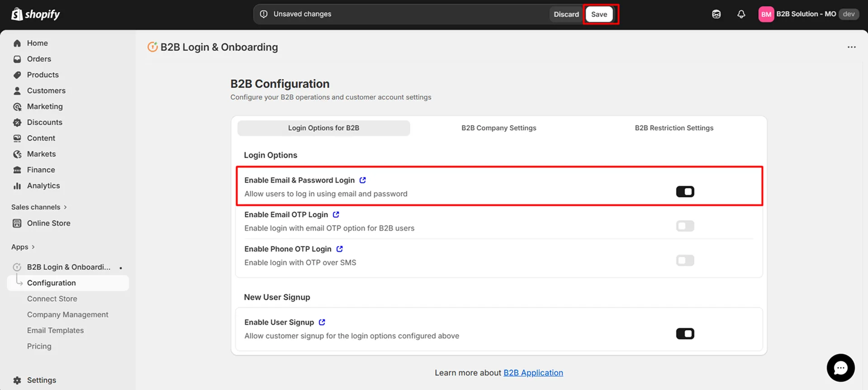Click the Orders label in sidebar
Viewport: 868px width, 390px height.
[39, 59]
